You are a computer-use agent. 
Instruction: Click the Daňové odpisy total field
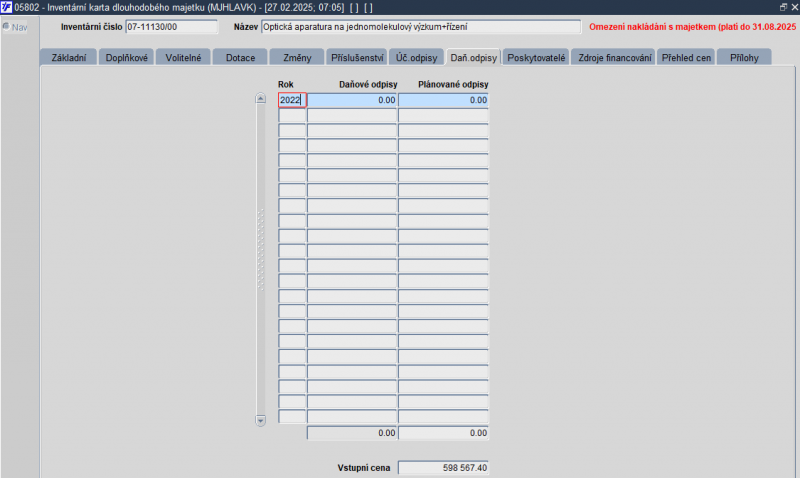352,433
